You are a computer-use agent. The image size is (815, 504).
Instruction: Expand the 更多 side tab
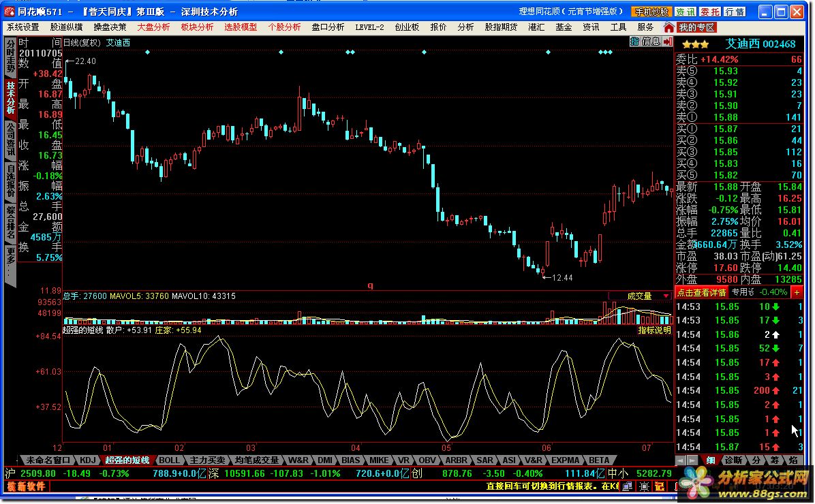point(10,265)
